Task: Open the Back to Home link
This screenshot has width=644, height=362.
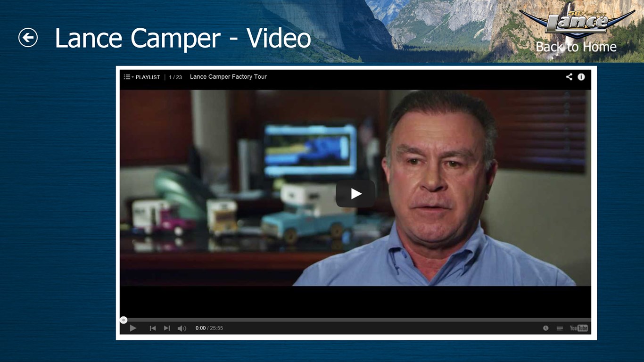Action: click(576, 47)
